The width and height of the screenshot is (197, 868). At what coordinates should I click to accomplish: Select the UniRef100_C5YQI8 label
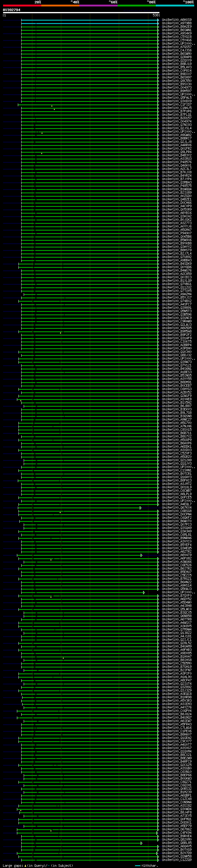click(177, 37)
